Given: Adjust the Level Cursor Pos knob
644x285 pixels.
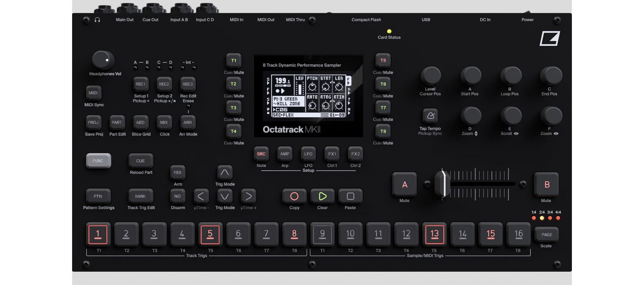Looking at the screenshot, I should coord(431,76).
